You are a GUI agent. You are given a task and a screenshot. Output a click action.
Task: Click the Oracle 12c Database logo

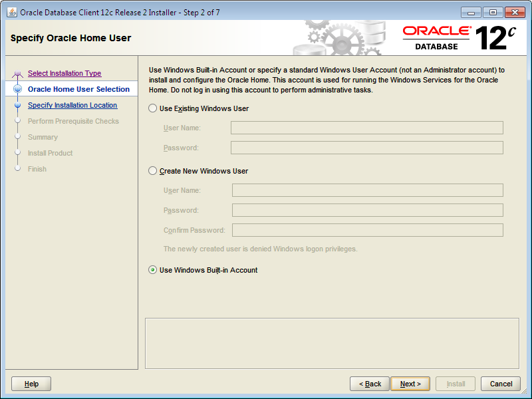click(x=459, y=38)
